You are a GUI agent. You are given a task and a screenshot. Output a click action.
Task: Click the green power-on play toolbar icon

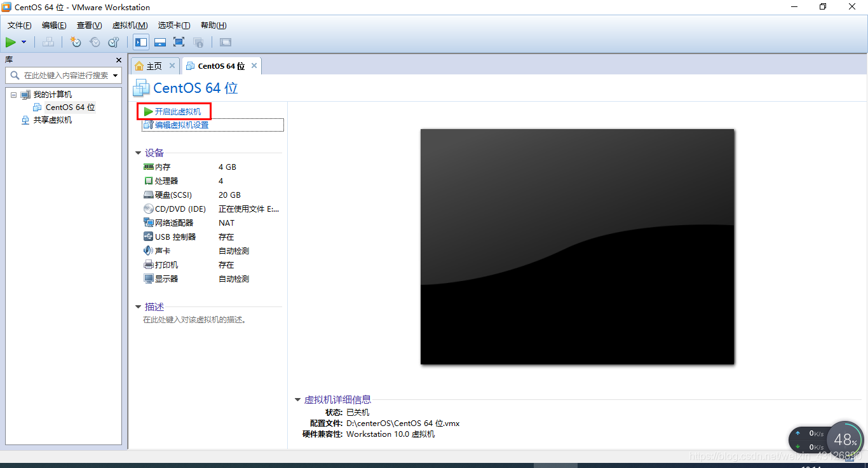click(x=11, y=42)
